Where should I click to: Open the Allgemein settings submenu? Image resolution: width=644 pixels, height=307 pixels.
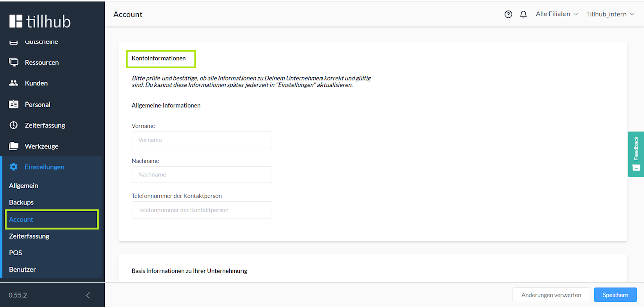(24, 186)
